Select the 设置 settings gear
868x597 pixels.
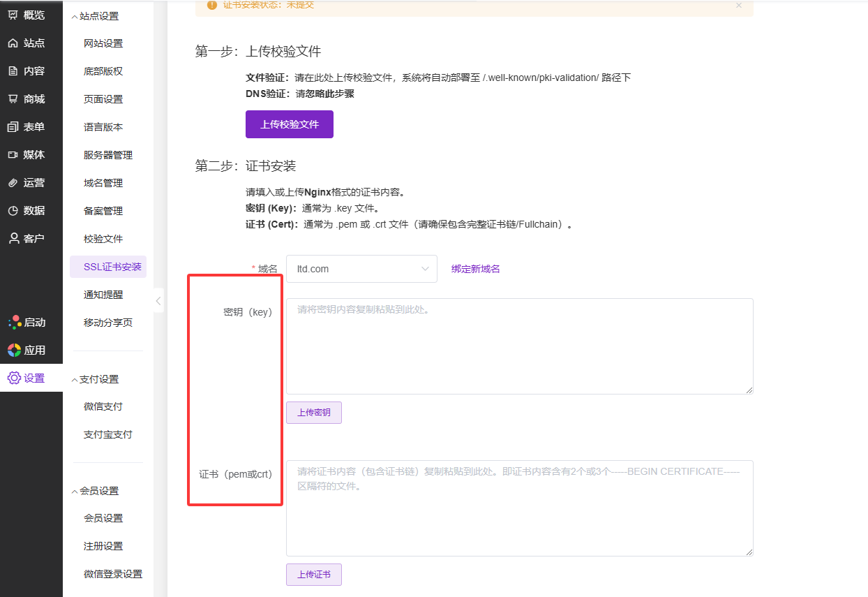[14, 378]
